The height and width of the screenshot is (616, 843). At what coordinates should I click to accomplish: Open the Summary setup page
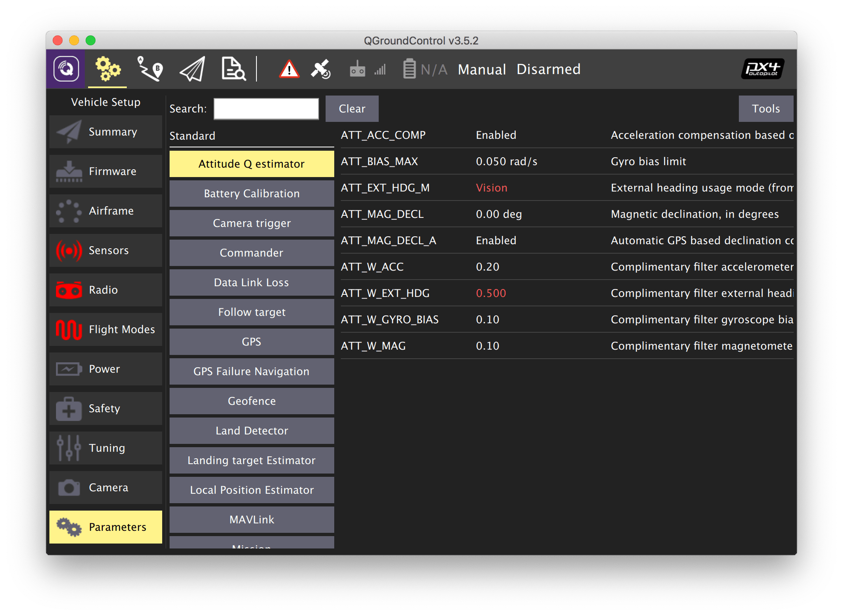[106, 132]
